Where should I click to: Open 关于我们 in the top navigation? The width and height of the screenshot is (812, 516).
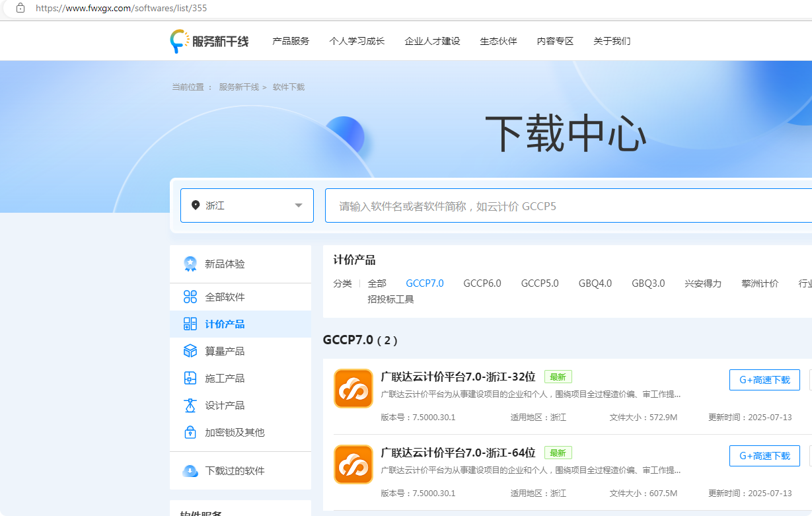click(612, 41)
